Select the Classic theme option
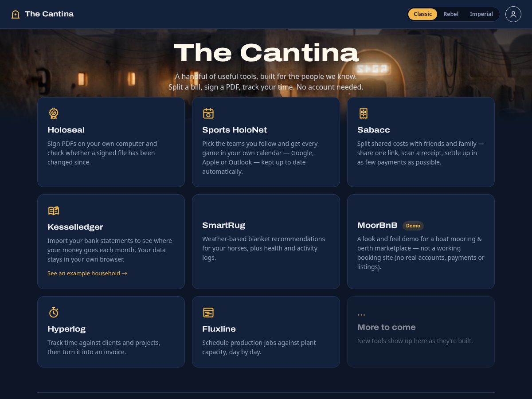This screenshot has width=532, height=399. [x=422, y=14]
